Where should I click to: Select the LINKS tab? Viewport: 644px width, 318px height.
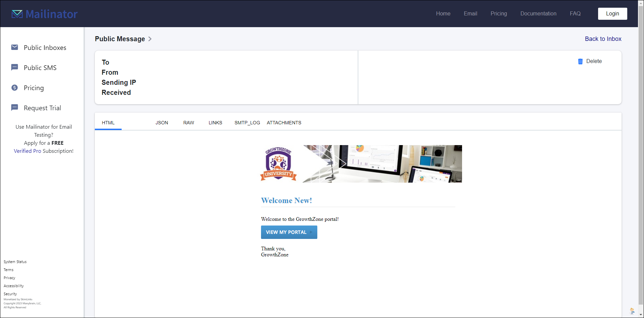pos(215,123)
